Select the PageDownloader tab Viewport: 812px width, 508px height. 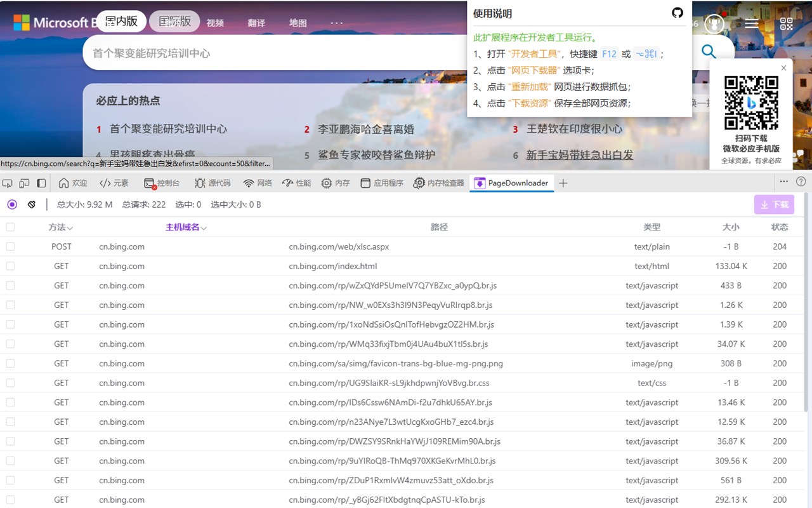coord(511,183)
